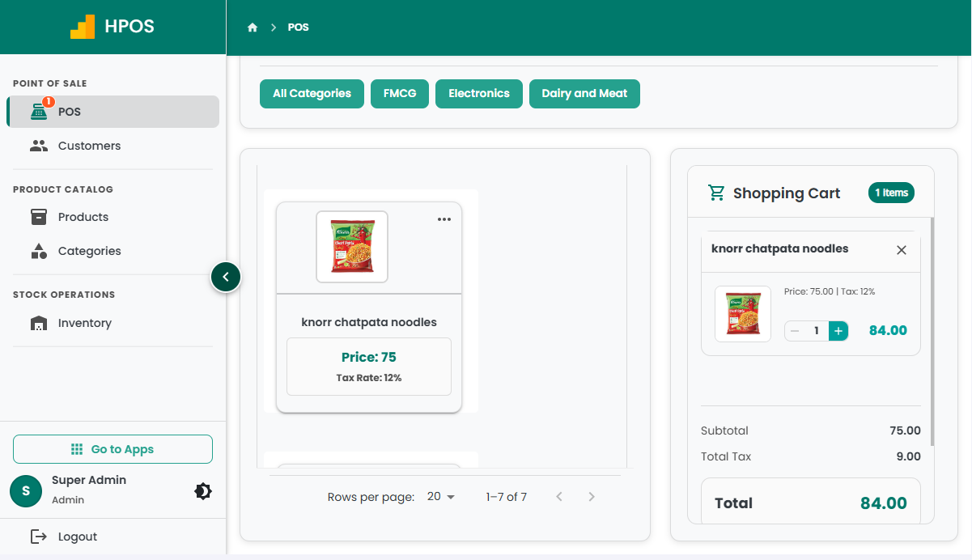Remove knorr chatpata noodles from cart

coord(902,250)
